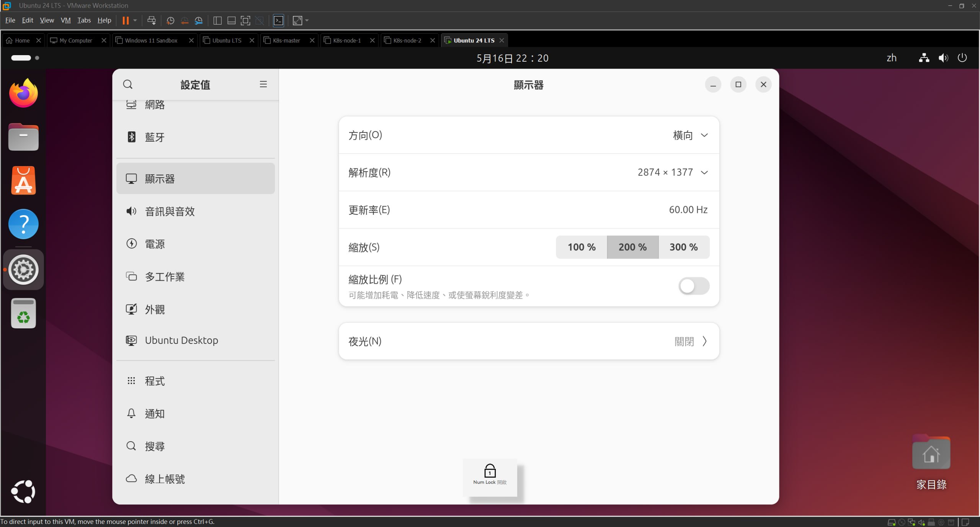Launch Ubuntu App Center from dock

[x=23, y=180]
